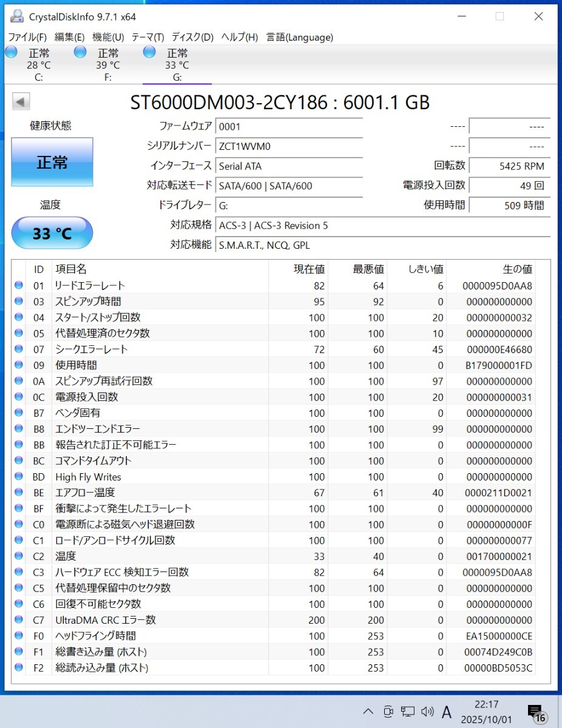Screen dimensions: 562x728
Task: Click the Serial ATA interface field
Action: tap(289, 166)
